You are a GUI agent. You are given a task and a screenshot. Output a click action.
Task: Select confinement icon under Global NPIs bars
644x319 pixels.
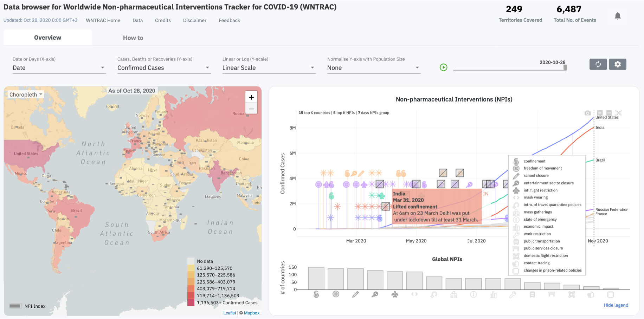316,294
